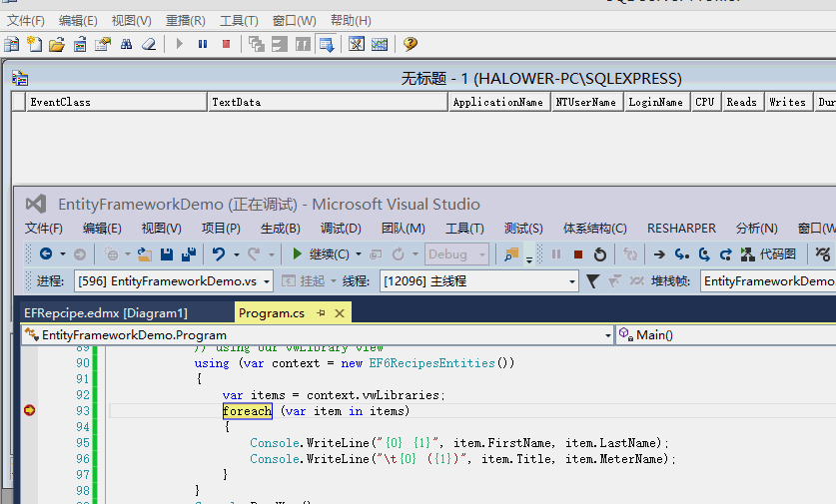This screenshot has width=836, height=504.
Task: Stop debugging with red square button
Action: [578, 254]
